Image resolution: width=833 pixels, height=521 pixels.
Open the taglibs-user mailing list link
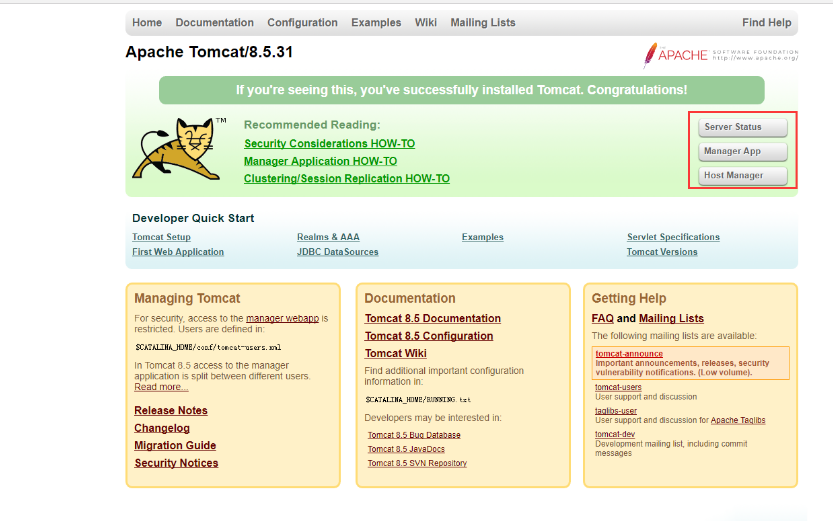point(616,411)
